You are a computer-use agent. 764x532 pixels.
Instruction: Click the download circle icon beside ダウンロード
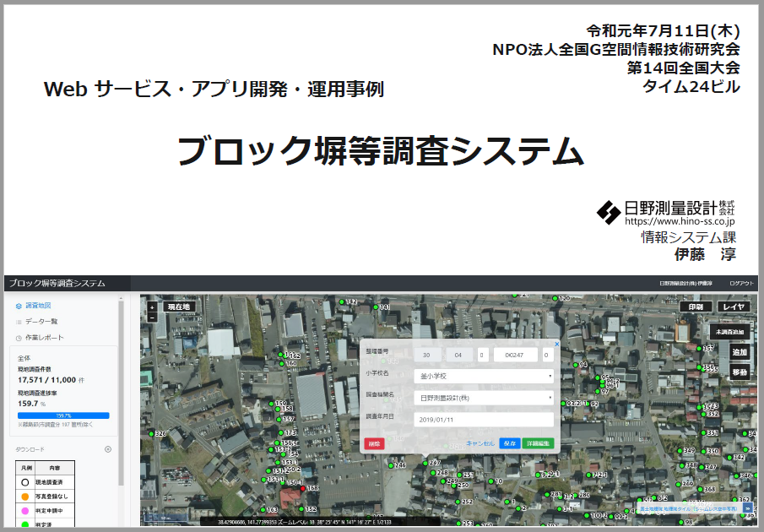coord(108,449)
